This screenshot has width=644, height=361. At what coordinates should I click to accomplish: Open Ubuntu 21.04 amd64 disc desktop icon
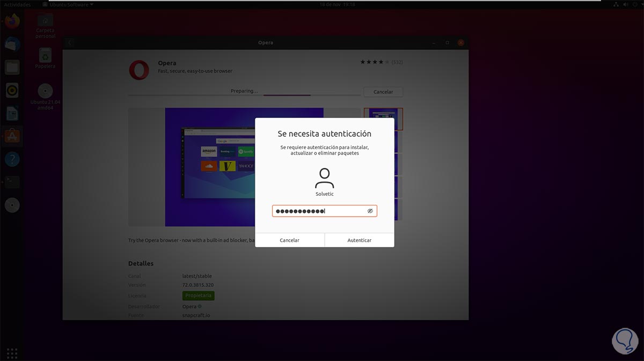coord(45,97)
